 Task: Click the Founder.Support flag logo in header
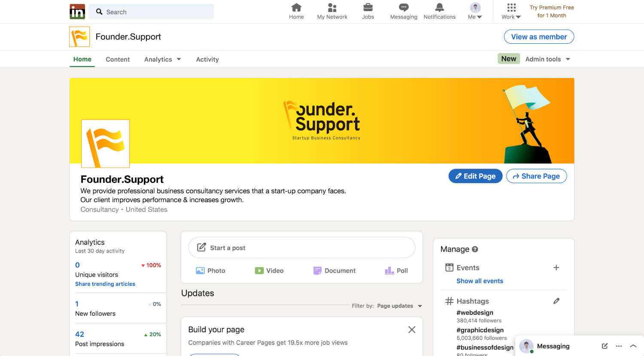click(x=79, y=37)
